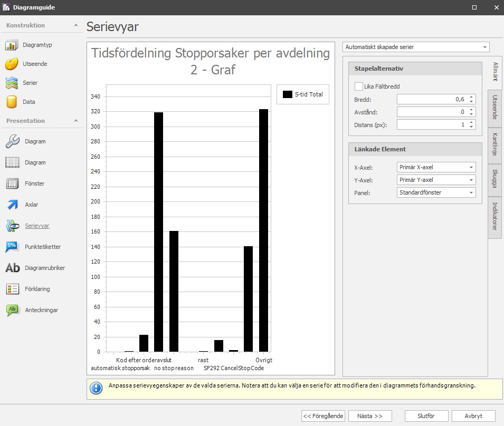The width and height of the screenshot is (504, 426).
Task: Select the Serievyar eye icon
Action: tap(13, 226)
